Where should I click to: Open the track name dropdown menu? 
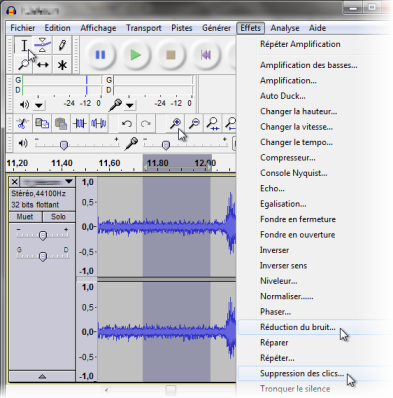(47, 182)
